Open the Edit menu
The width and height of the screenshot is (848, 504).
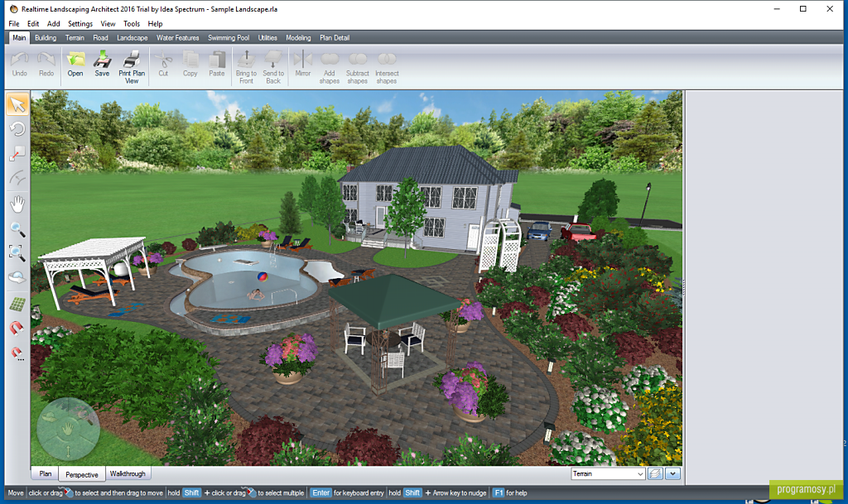tap(33, 24)
